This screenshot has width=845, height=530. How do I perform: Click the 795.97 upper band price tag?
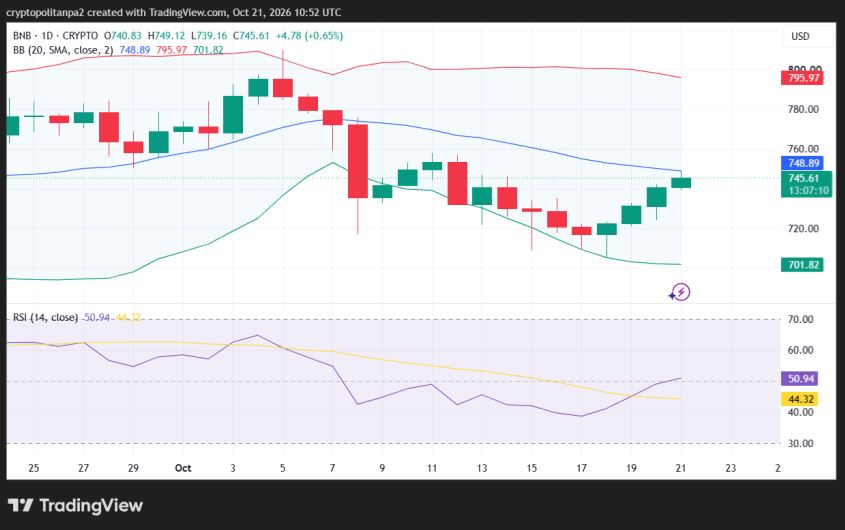802,78
